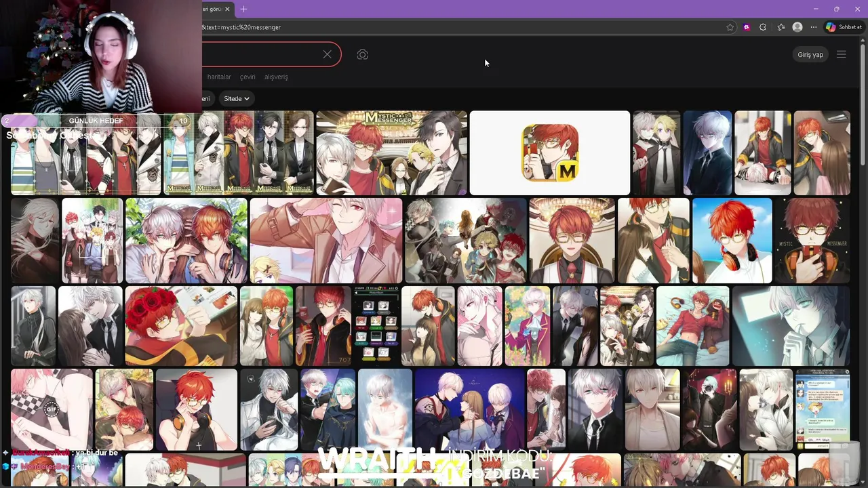Screen dimensions: 868x488
Task: Open thumbnail of man in magenta suit
Action: coord(528,326)
